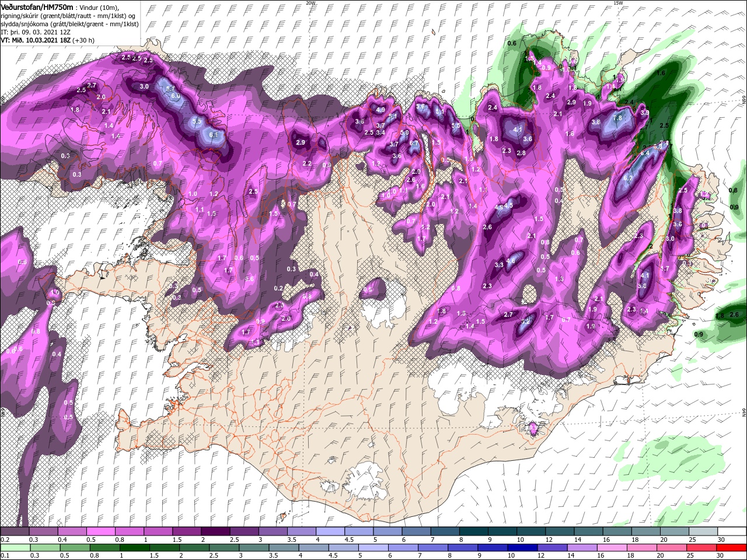
Task: Click the rigning/skúrir legend description line
Action: click(x=68, y=15)
